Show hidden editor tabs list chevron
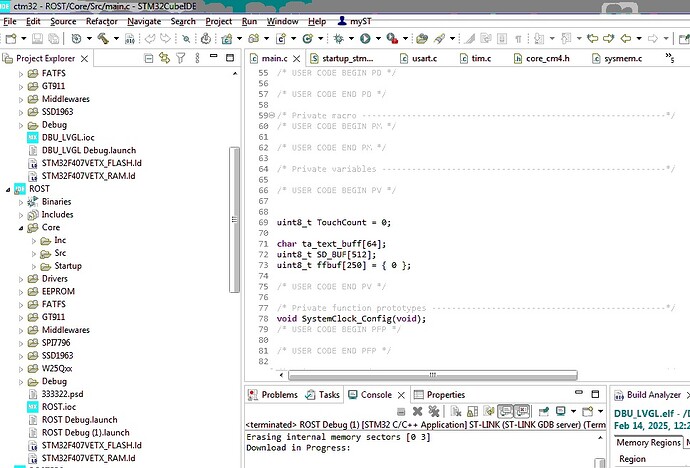The height and width of the screenshot is (468, 690). click(669, 58)
